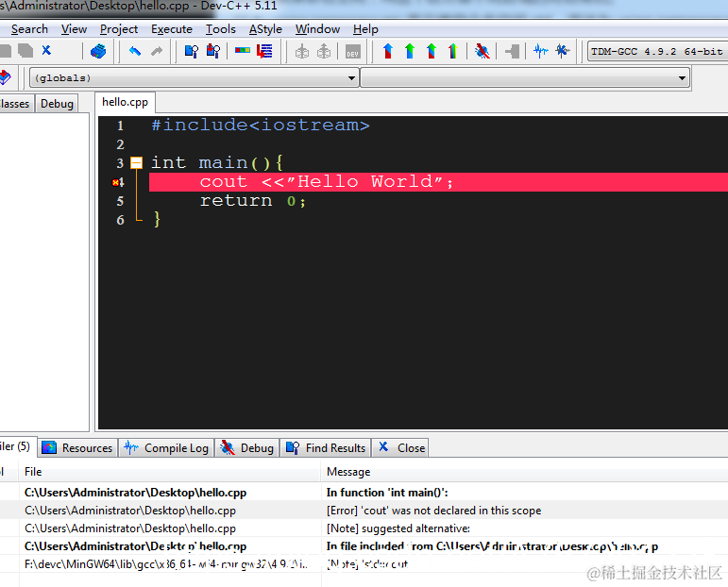728x587 pixels.
Task: Click the error marker beside line 4
Action: click(x=115, y=182)
